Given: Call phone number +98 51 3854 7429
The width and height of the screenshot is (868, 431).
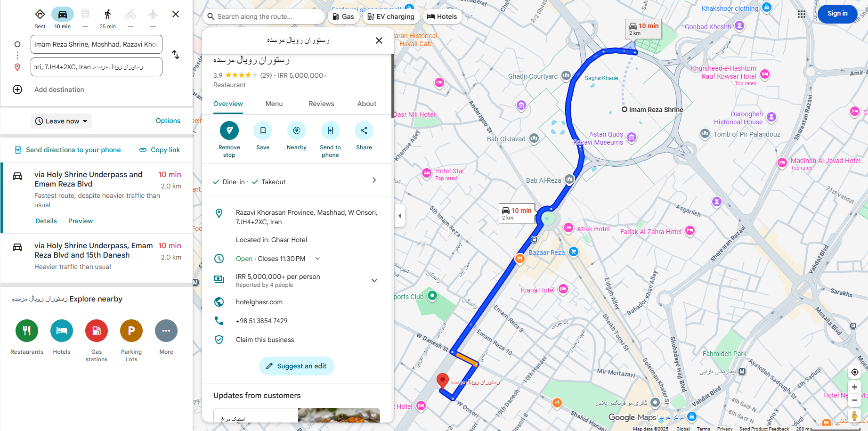Looking at the screenshot, I should [262, 321].
